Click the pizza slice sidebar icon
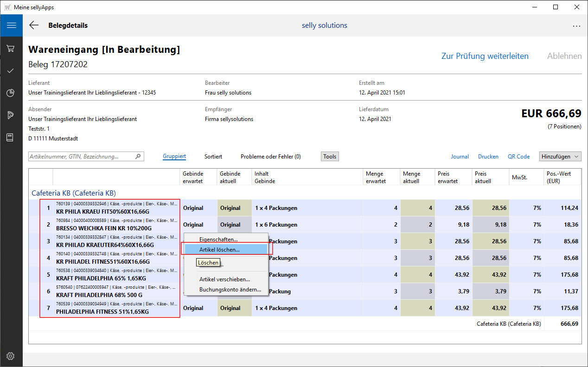This screenshot has height=367, width=588. pos(11,115)
